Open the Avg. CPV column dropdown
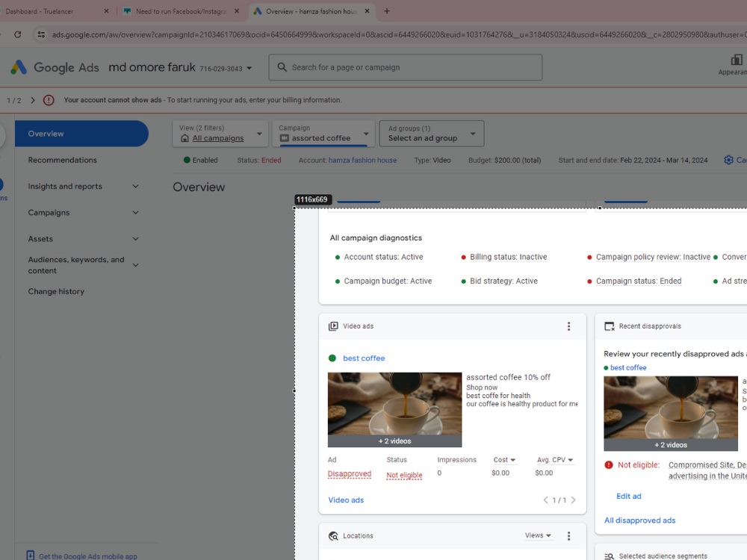 point(555,459)
